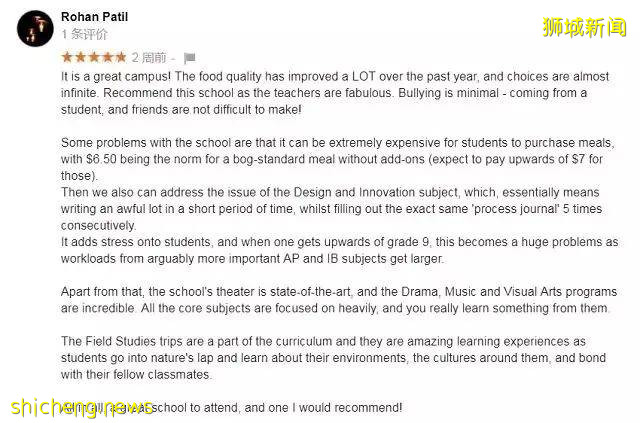Click the "1 条评价" review count text
This screenshot has height=423, width=640.
pos(84,34)
